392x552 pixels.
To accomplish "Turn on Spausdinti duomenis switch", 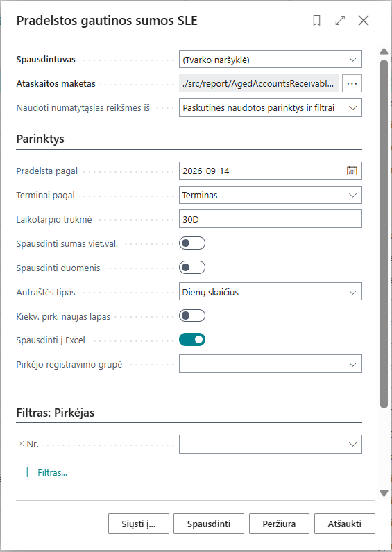I will click(x=192, y=268).
